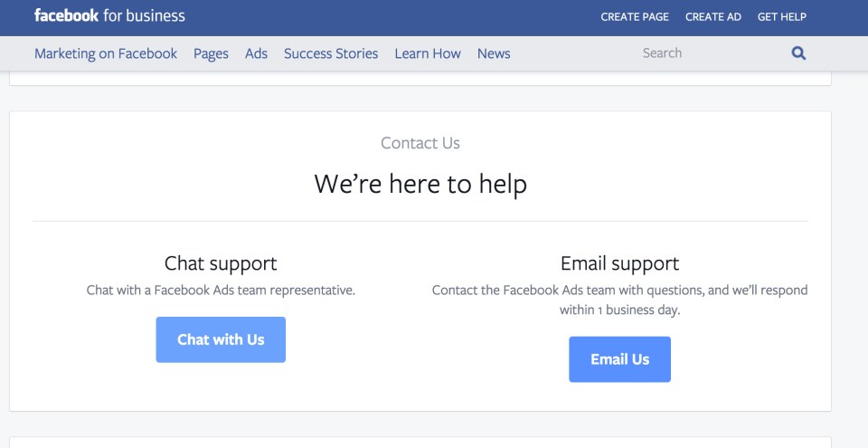Open the Create Page link

click(x=635, y=16)
